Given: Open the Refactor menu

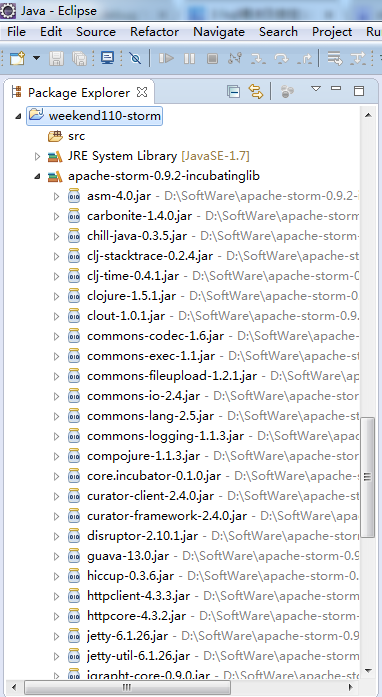Looking at the screenshot, I should (154, 32).
